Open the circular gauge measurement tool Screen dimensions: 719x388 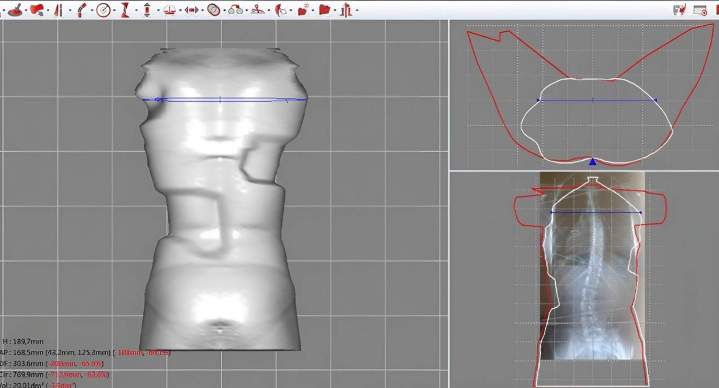click(x=103, y=10)
